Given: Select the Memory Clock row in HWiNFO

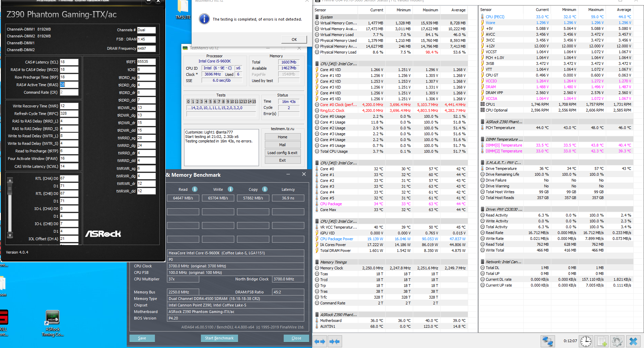Looking at the screenshot, I should click(x=391, y=268).
